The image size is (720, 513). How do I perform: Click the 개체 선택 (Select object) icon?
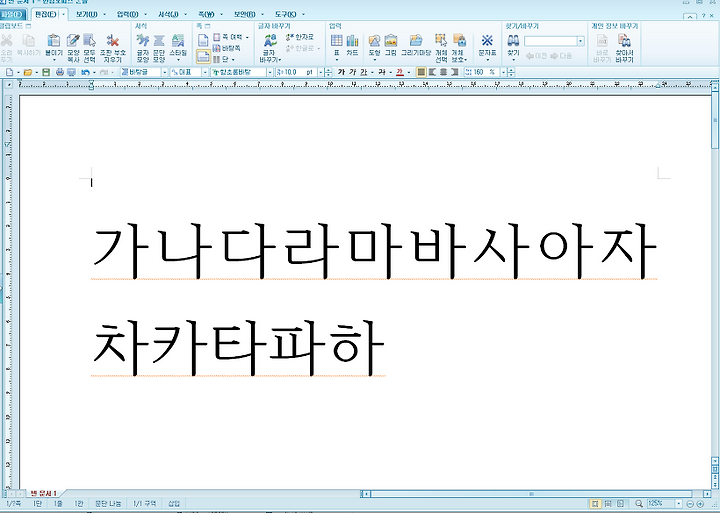441,40
